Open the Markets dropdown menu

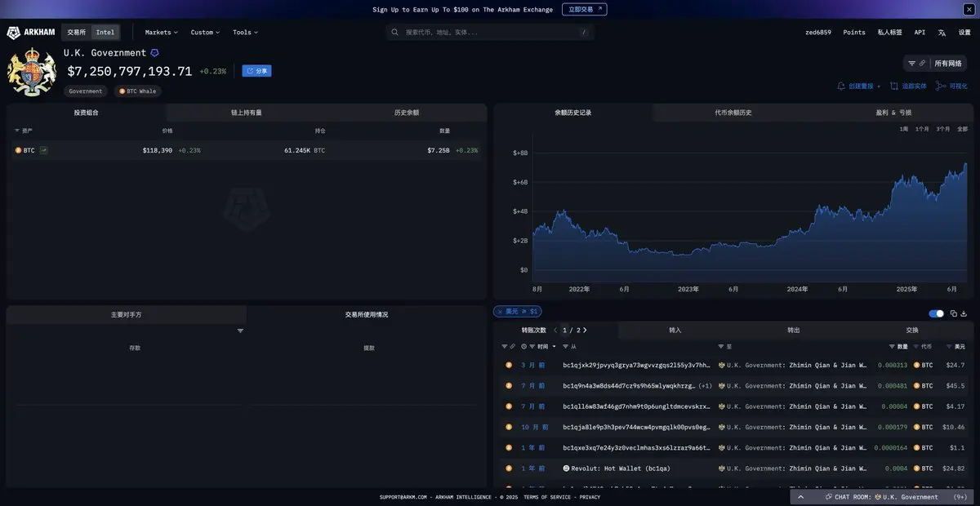(161, 33)
